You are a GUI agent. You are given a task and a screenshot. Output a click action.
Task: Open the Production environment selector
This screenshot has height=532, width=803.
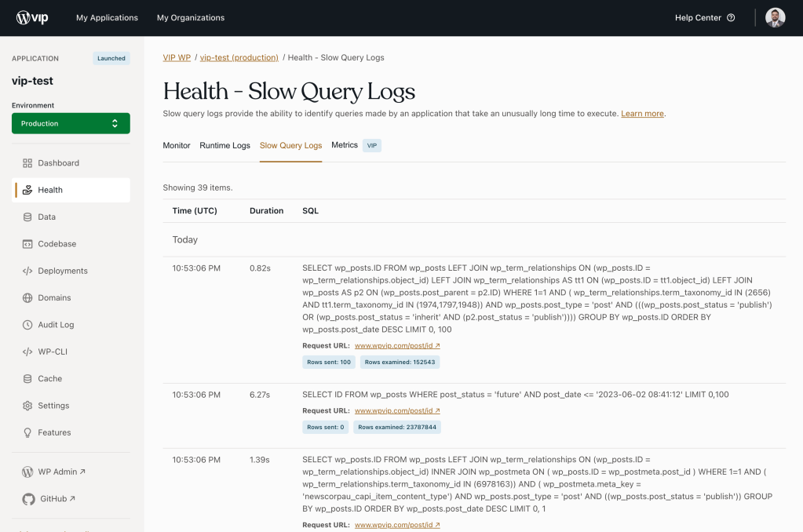(71, 123)
